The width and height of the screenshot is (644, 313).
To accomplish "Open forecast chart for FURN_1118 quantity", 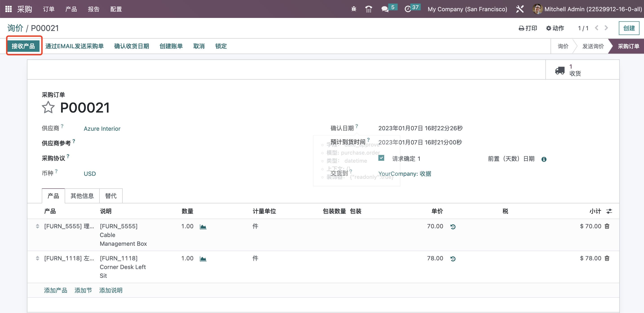I will pyautogui.click(x=203, y=259).
